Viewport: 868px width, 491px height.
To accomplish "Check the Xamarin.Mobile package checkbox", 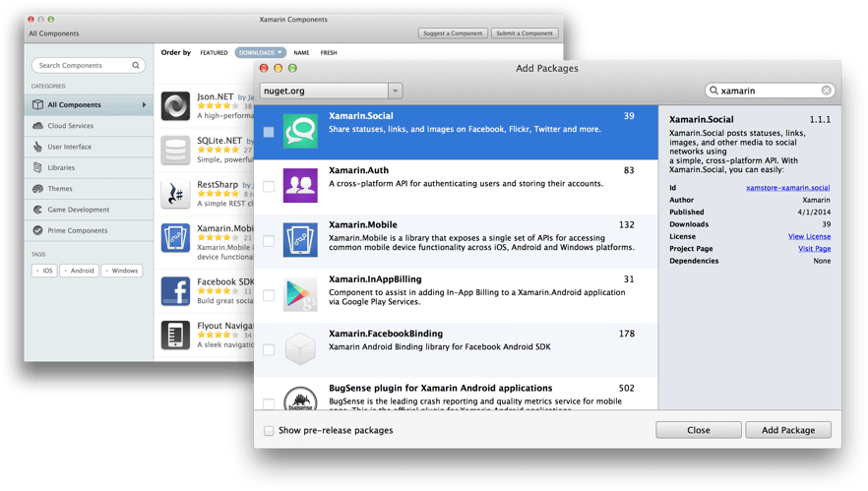I will [269, 240].
